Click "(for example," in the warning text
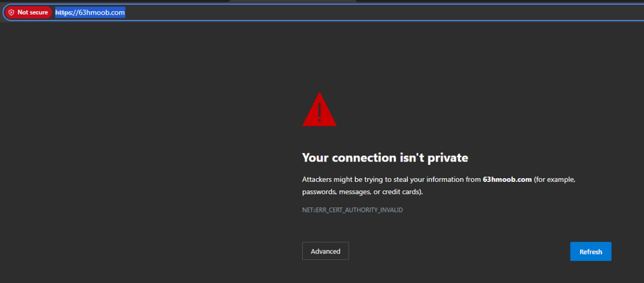Image resolution: width=644 pixels, height=283 pixels. click(554, 179)
